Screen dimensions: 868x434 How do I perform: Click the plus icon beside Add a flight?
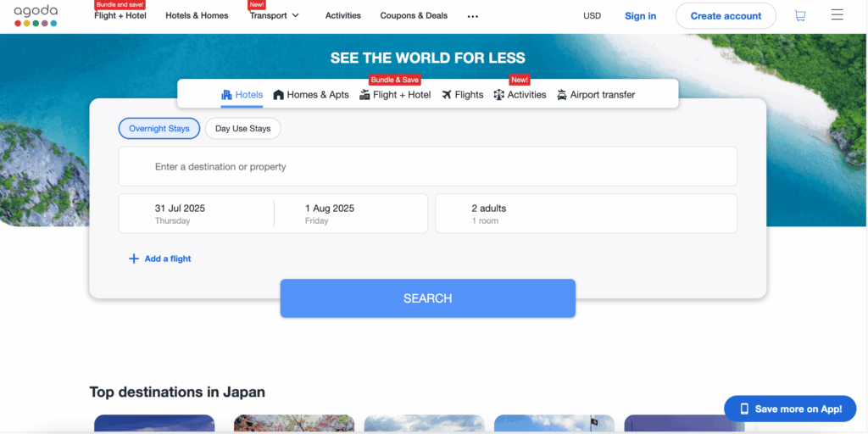pos(133,259)
